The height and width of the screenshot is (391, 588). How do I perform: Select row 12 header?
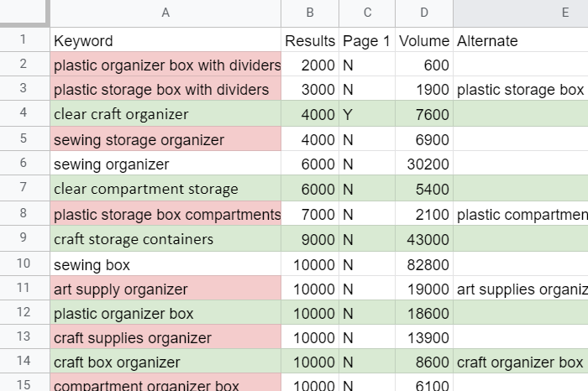click(x=24, y=312)
